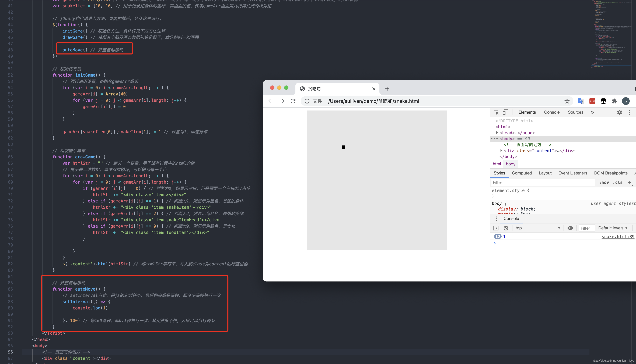
Task: Click line number 96 in the code editor
Action: [x=10, y=352]
